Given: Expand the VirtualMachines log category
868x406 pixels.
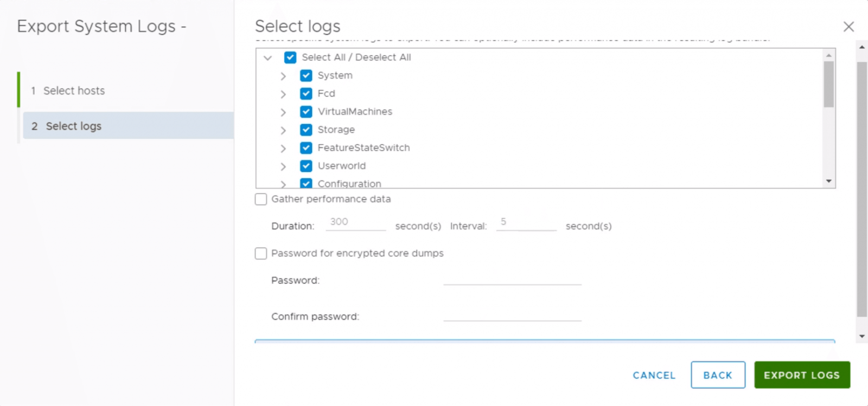Looking at the screenshot, I should 283,112.
